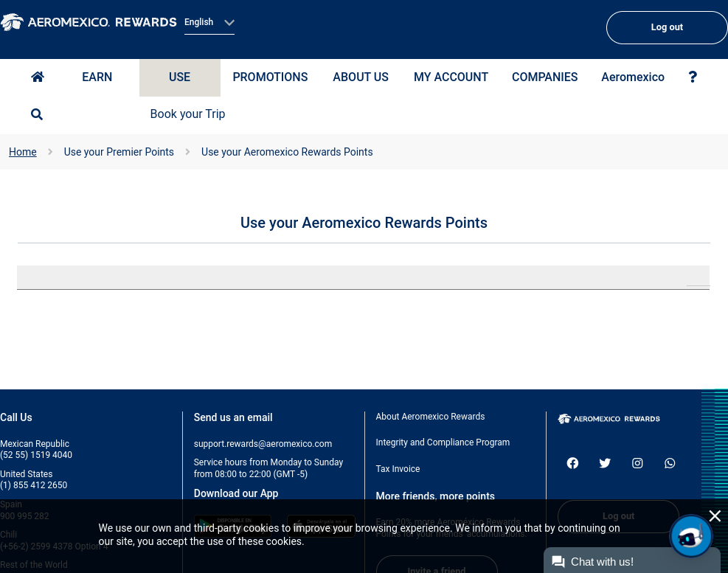
Task: Click Use your Aeromexico Rewards Points breadcrumb
Action: click(x=287, y=152)
